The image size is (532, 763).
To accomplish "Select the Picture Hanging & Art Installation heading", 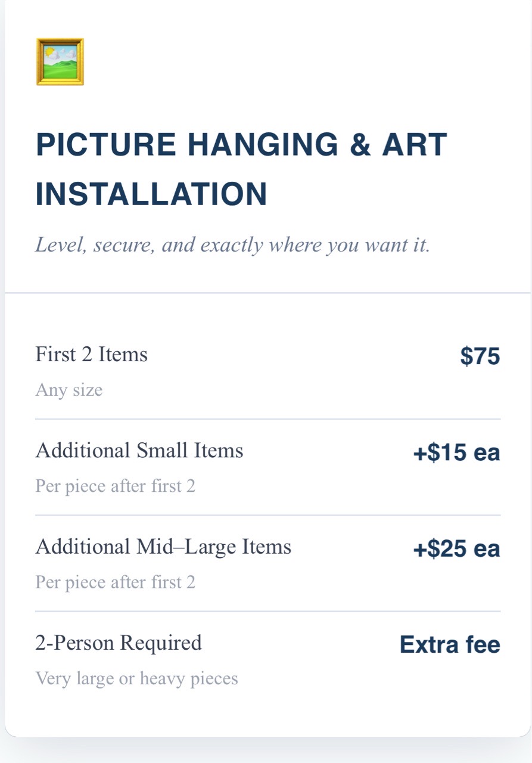I will click(241, 170).
